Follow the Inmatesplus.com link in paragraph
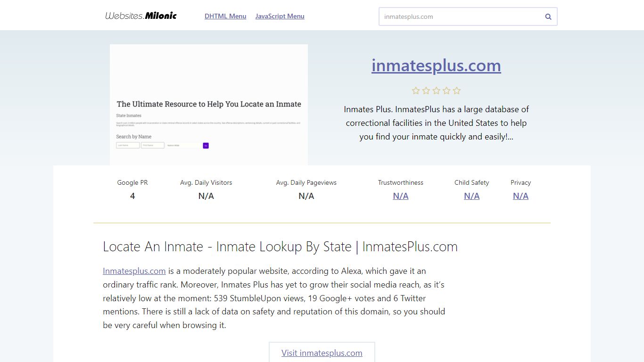Viewport: 644px width, 362px height. [134, 271]
